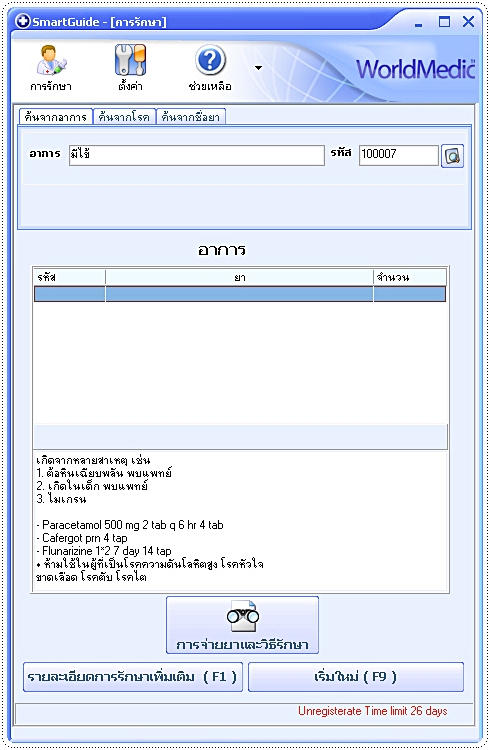The image size is (490, 750).
Task: Click the จำนวน column header
Action: (410, 277)
